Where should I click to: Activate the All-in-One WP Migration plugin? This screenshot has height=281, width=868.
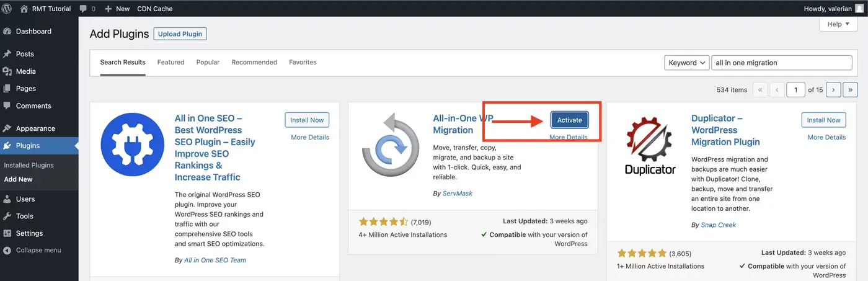click(x=569, y=120)
